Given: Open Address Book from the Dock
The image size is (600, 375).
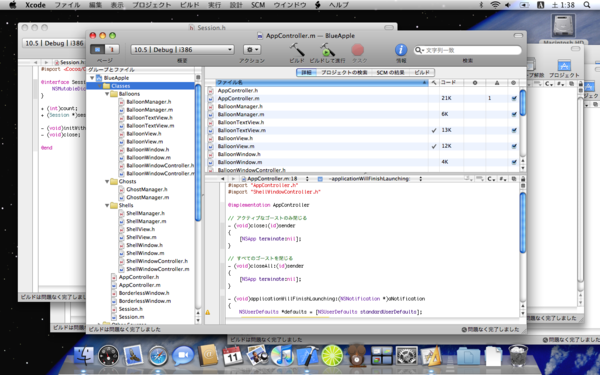Looking at the screenshot, I should pos(208,355).
